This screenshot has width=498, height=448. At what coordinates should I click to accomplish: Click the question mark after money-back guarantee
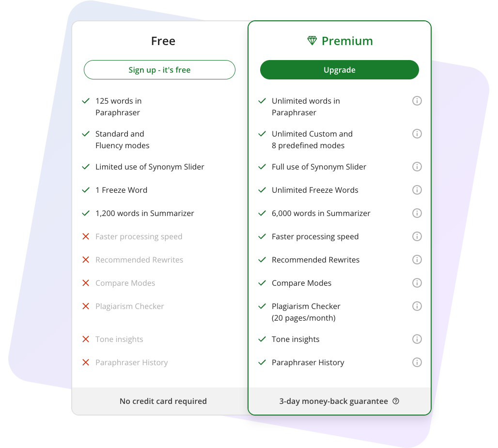(x=396, y=401)
